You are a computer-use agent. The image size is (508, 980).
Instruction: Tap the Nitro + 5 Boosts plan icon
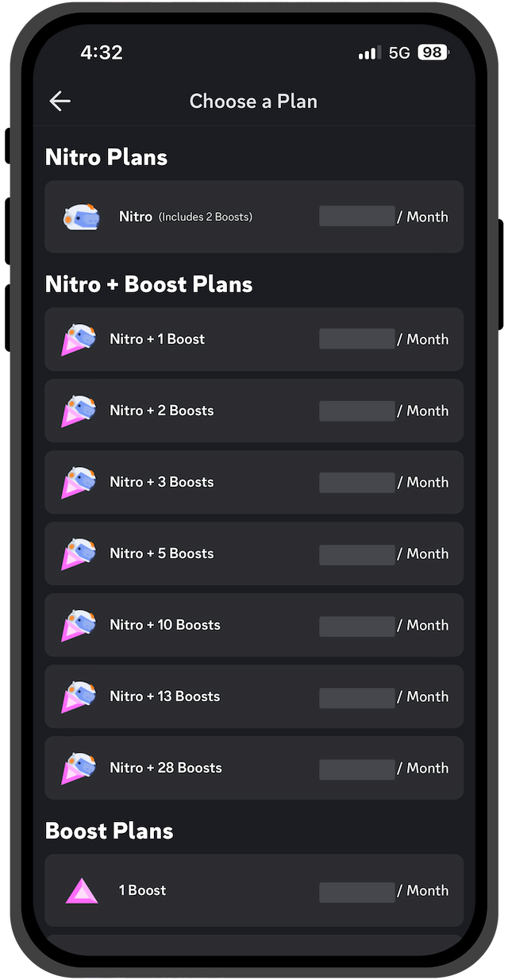[x=79, y=554]
